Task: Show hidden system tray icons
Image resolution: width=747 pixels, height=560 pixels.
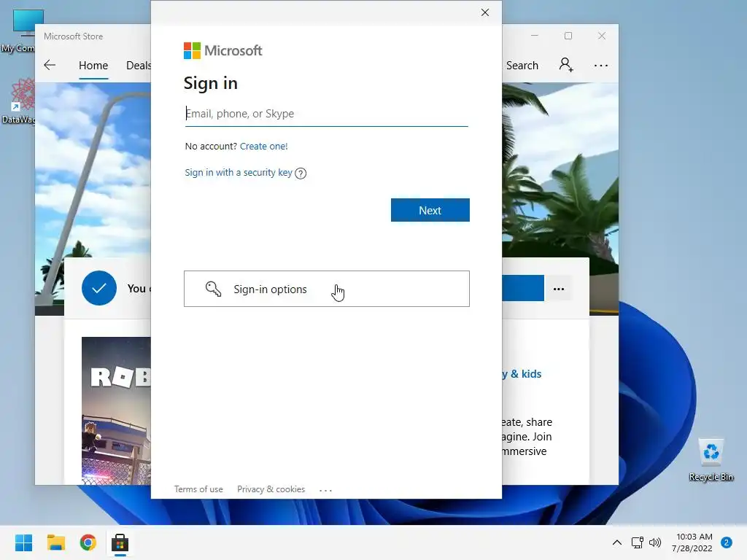Action: tap(617, 542)
